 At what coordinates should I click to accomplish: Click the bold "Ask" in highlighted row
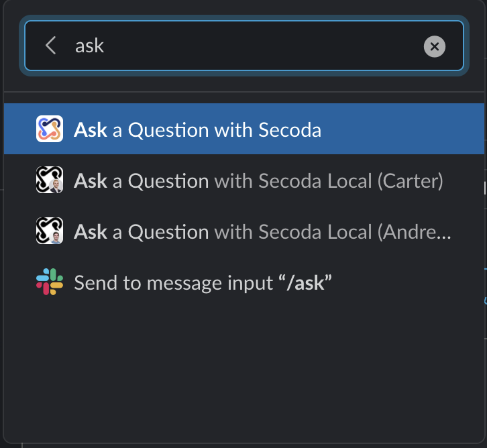tap(91, 129)
